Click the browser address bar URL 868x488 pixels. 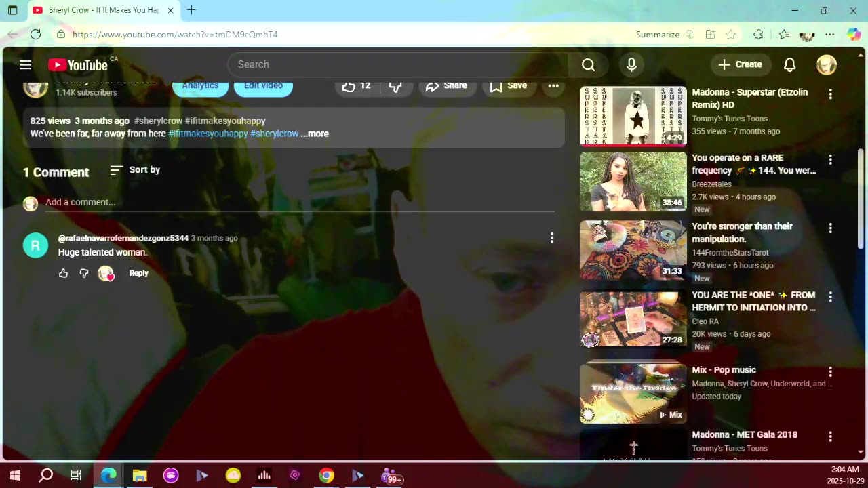click(175, 34)
